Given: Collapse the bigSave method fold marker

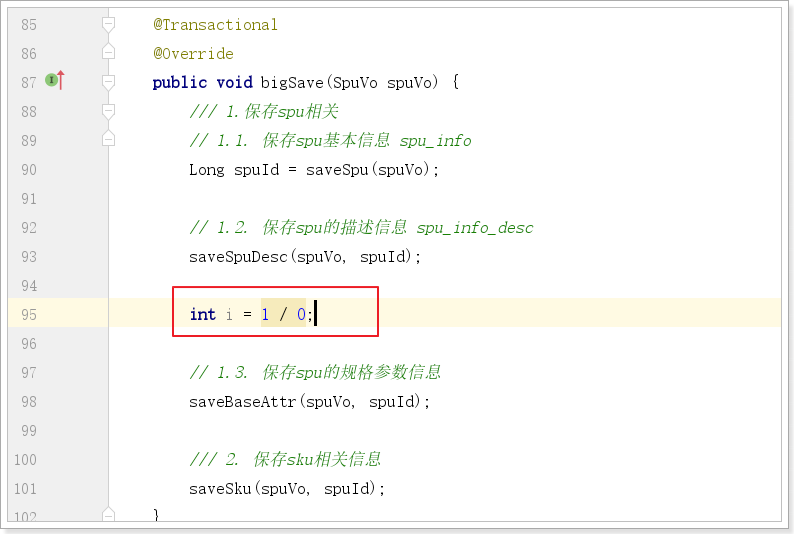Looking at the screenshot, I should click(x=108, y=82).
